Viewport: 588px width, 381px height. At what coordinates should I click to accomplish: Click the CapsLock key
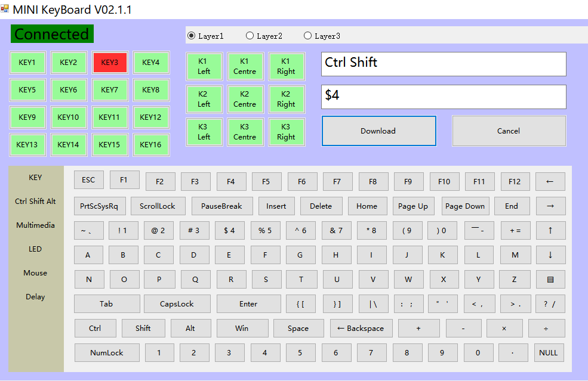[x=177, y=304]
